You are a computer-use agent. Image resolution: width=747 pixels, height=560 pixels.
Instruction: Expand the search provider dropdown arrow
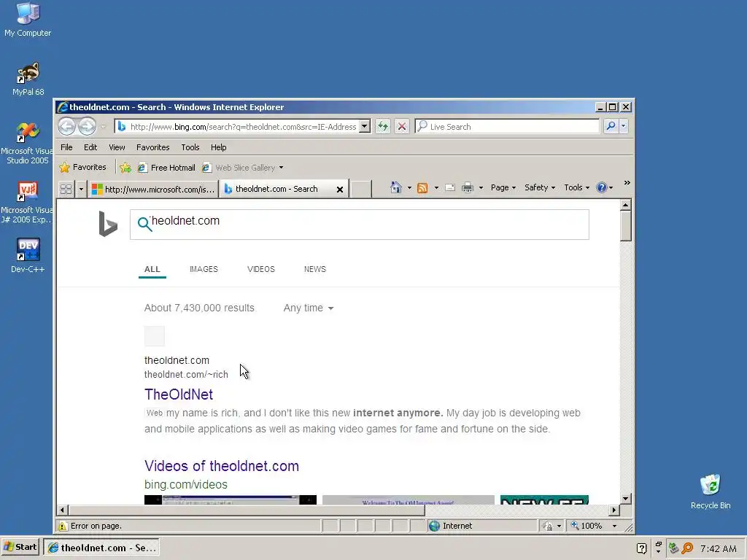(x=623, y=126)
